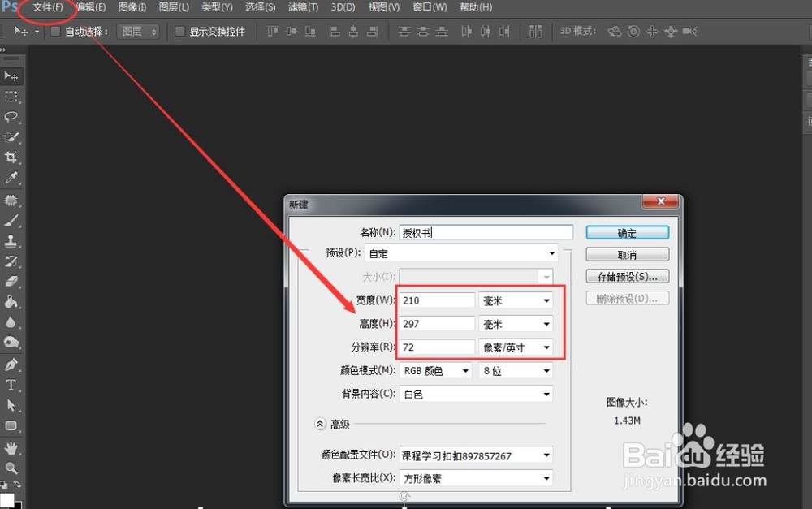This screenshot has height=509, width=812.
Task: Click the default colors icon
Action: [x=3, y=485]
